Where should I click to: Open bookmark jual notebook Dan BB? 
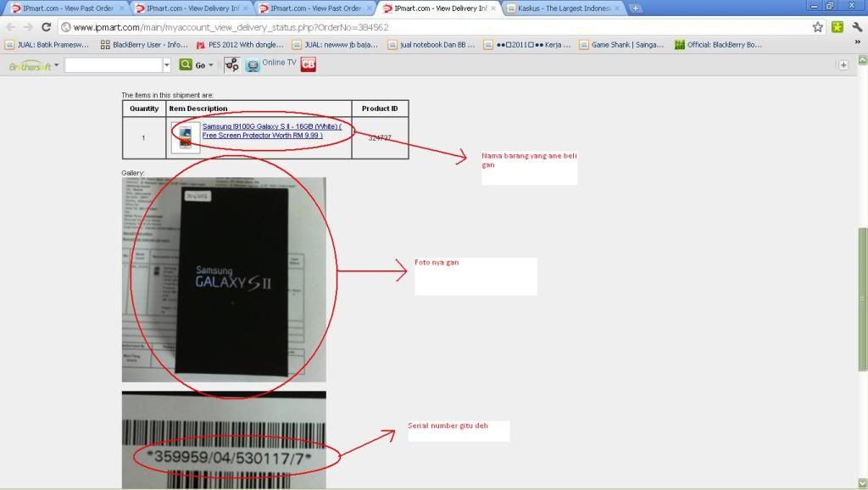point(431,45)
